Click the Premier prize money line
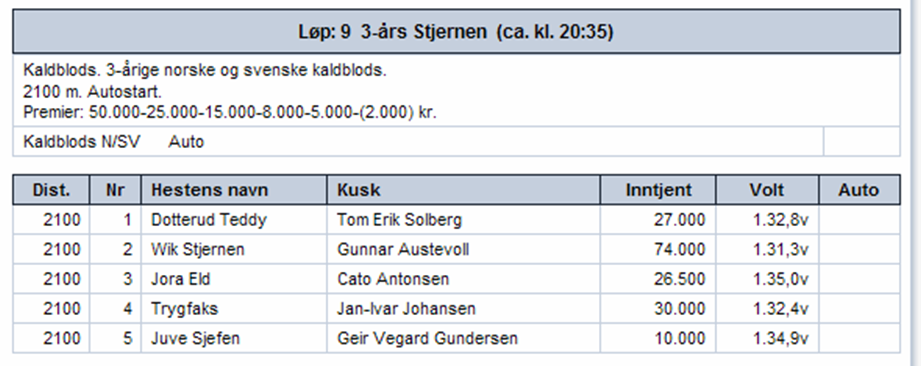Screen dimensions: 921x366 (x=230, y=112)
